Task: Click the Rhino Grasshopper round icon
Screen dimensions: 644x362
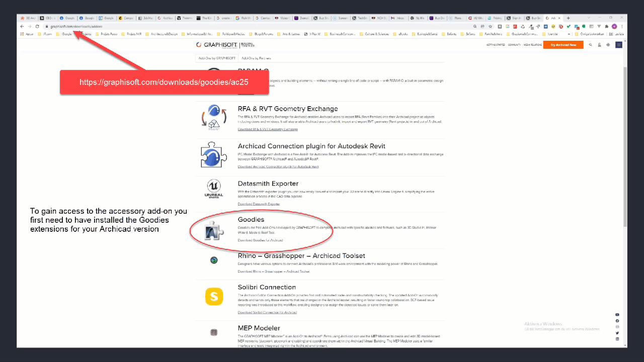Action: click(214, 260)
